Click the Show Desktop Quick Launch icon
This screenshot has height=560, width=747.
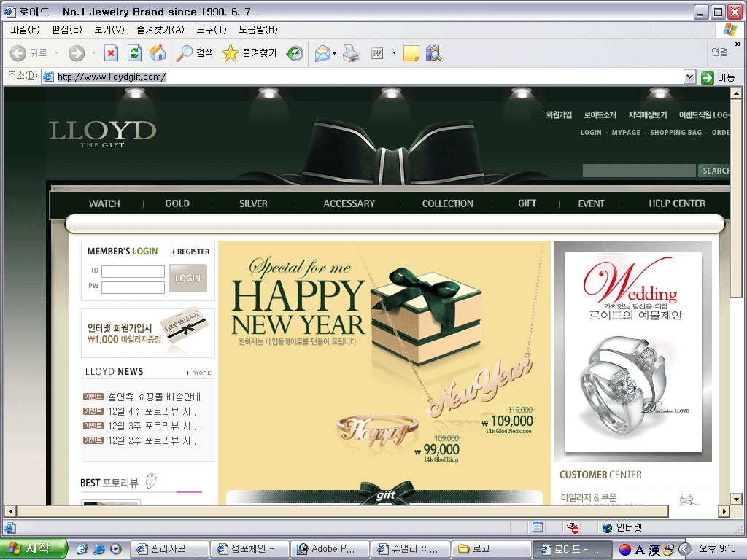82,549
